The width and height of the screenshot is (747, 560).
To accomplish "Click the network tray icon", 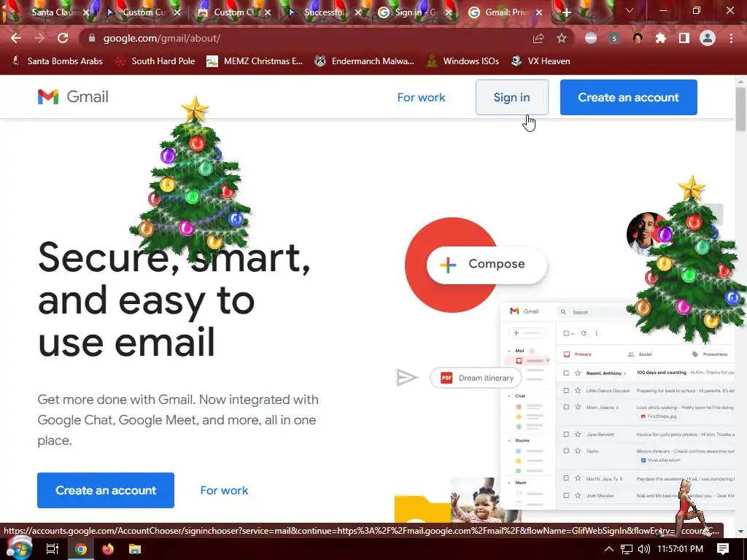I will (627, 549).
